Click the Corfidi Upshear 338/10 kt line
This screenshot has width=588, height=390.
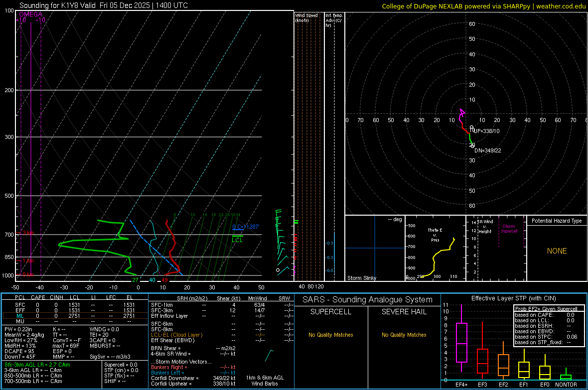(x=193, y=384)
